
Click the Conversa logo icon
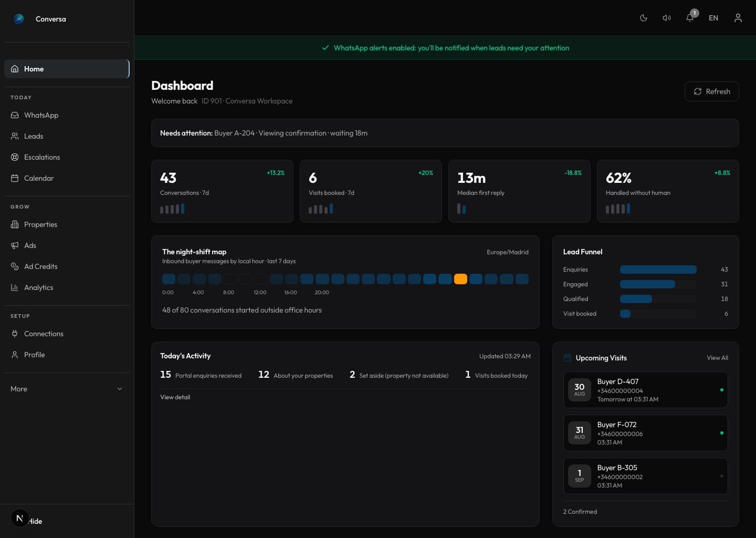pyautogui.click(x=19, y=19)
